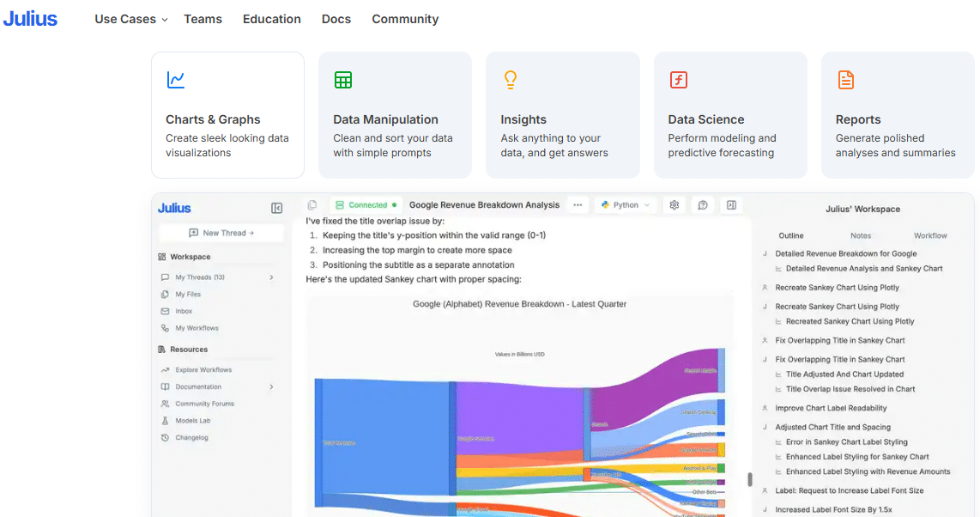Open Models Lab in sidebar
980x517 pixels.
pyautogui.click(x=192, y=421)
